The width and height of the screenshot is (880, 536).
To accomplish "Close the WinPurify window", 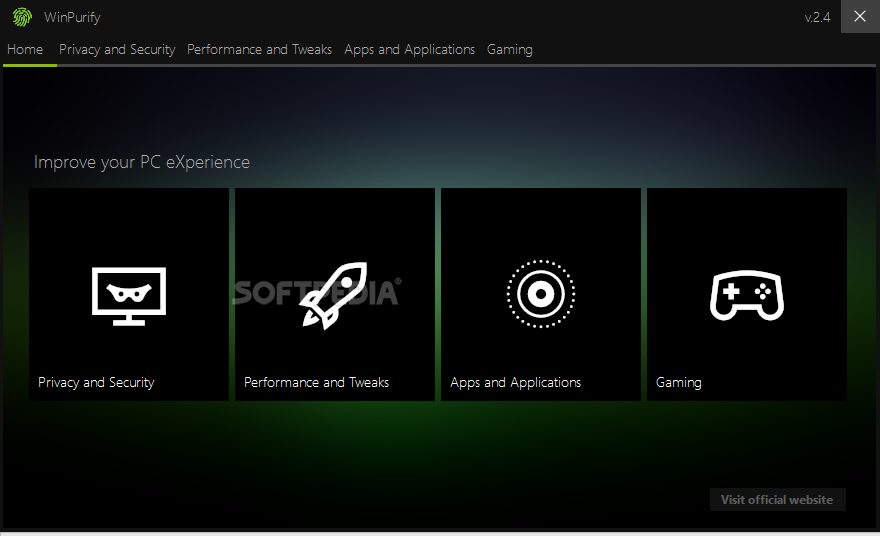I will coord(860,16).
